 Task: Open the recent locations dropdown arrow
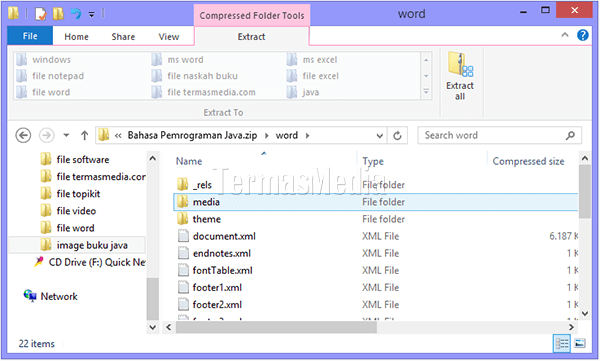coord(66,135)
